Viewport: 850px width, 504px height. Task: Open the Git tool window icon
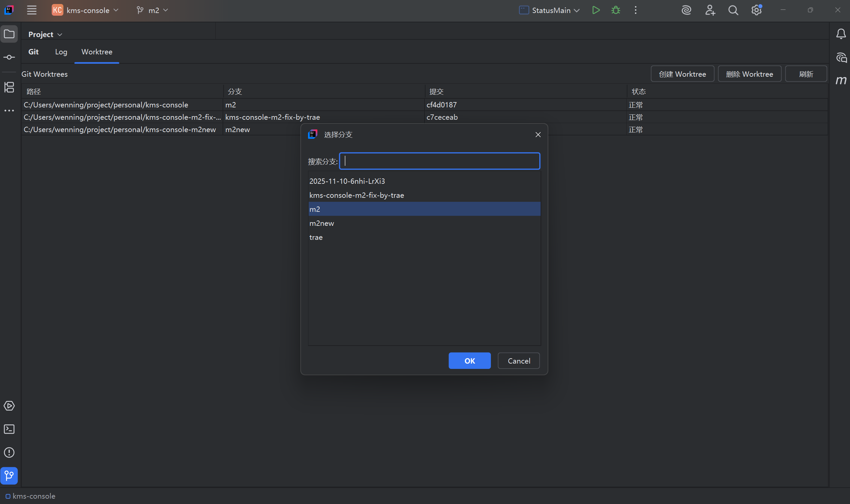click(9, 475)
